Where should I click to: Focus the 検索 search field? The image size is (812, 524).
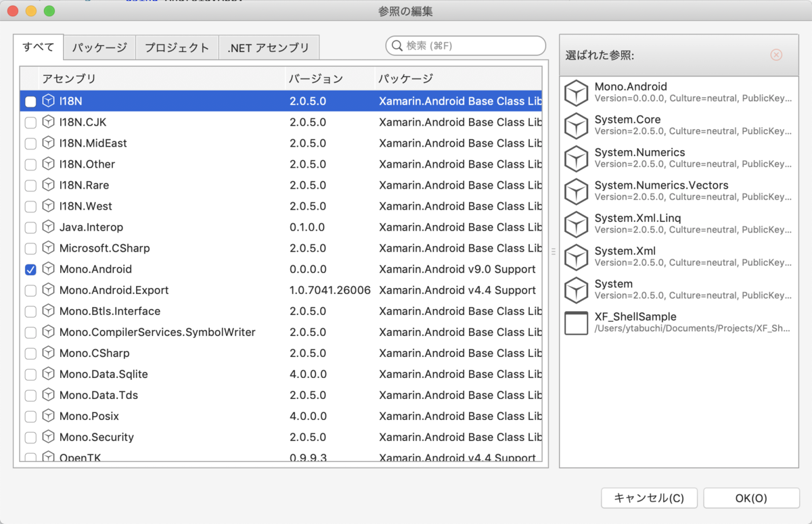pyautogui.click(x=466, y=46)
